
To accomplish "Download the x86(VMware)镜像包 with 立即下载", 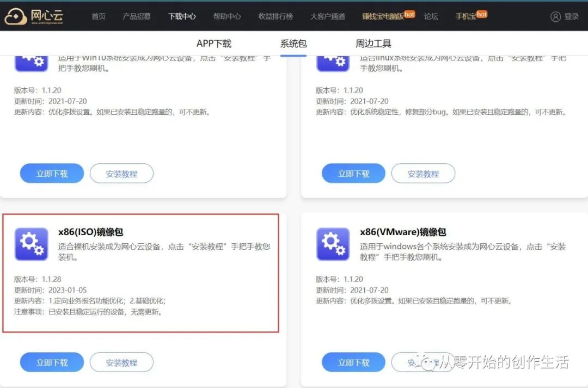I will click(x=354, y=362).
